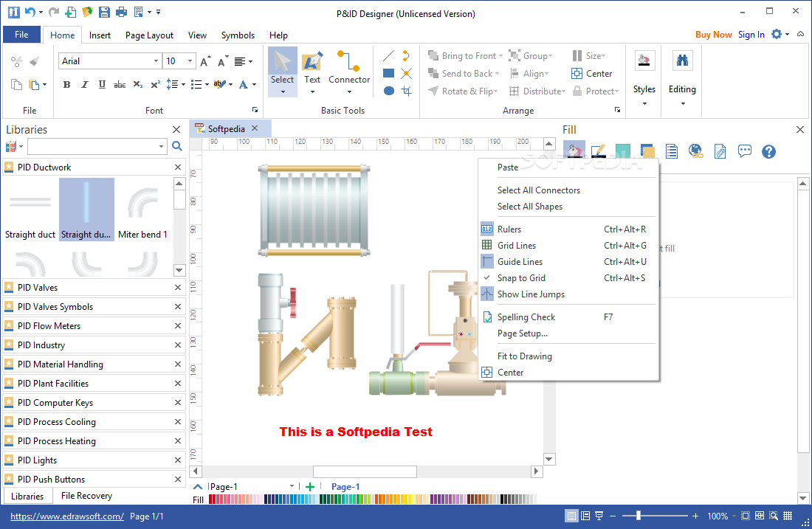Open the File menu
This screenshot has width=812, height=529.
(21, 35)
